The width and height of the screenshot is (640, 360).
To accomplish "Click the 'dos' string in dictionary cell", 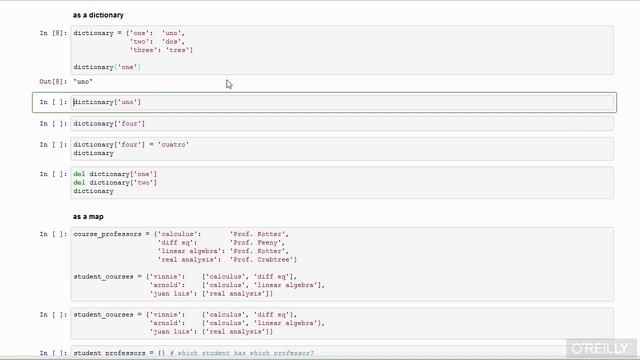I will (171, 42).
